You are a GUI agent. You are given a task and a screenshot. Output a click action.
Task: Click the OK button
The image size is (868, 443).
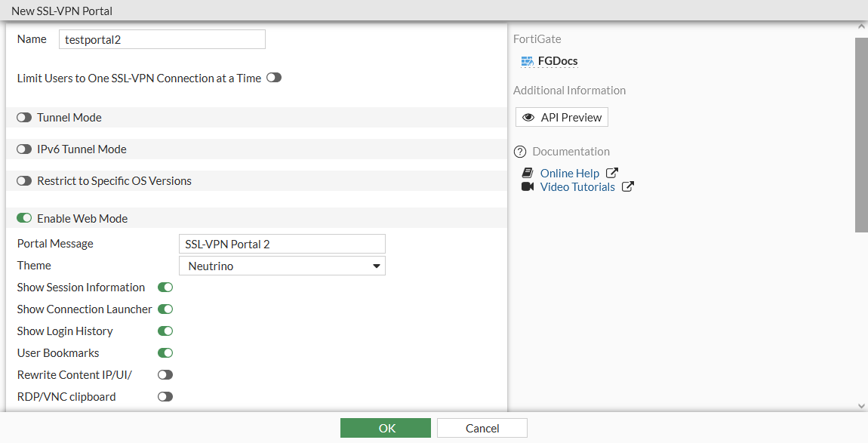coord(386,427)
